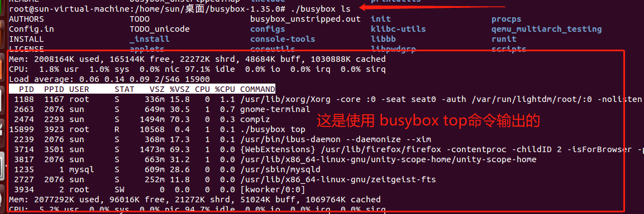Screen dimensions: 644x214
Task: Click the PID column header
Action: tap(26, 89)
